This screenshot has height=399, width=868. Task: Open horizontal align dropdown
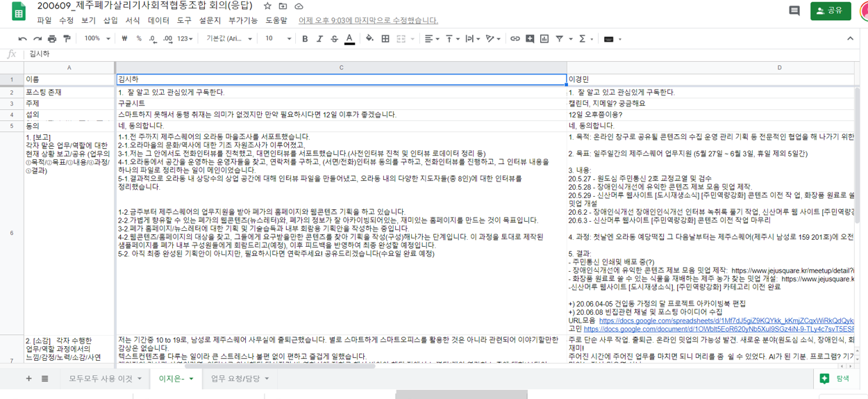coord(431,39)
